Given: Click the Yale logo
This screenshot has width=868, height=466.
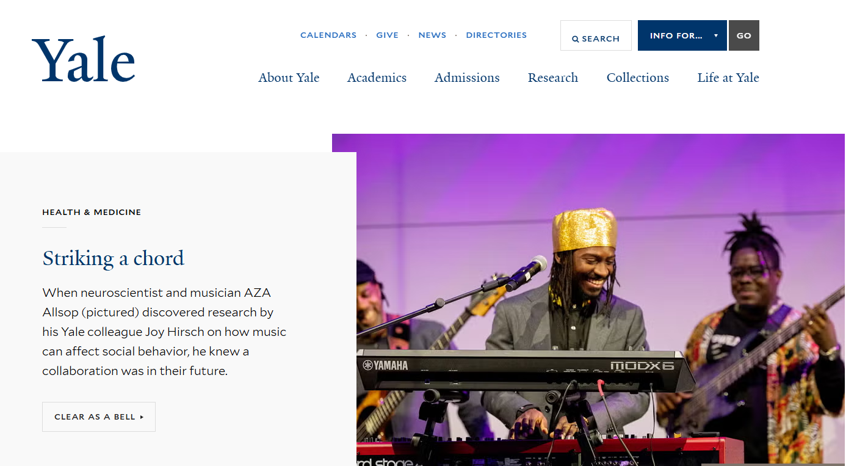Looking at the screenshot, I should coord(84,59).
